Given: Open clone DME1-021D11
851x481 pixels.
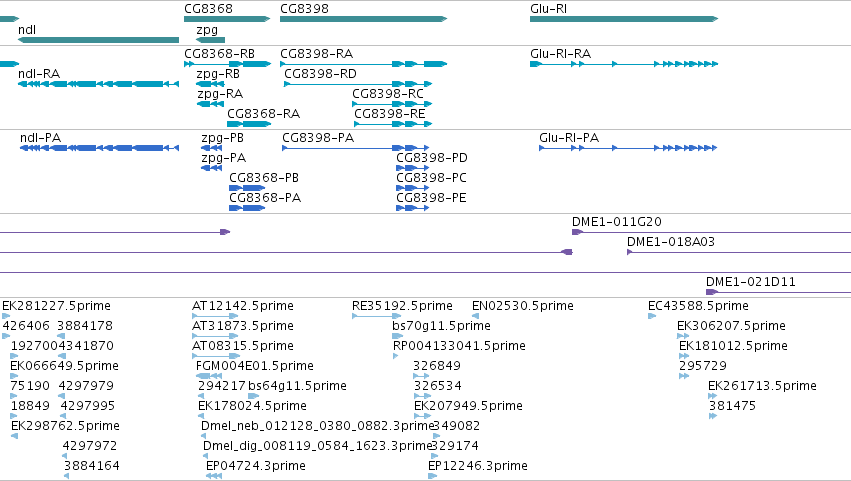Looking at the screenshot, I should point(751,282).
